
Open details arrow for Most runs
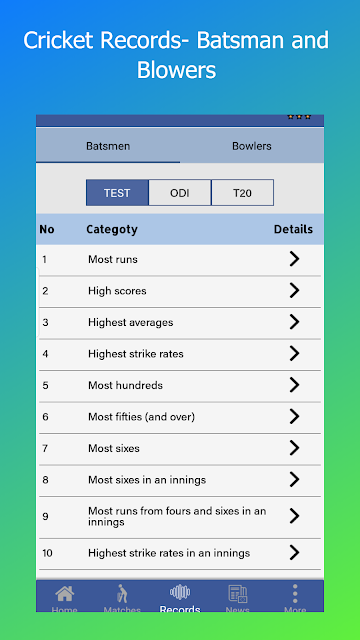click(294, 259)
